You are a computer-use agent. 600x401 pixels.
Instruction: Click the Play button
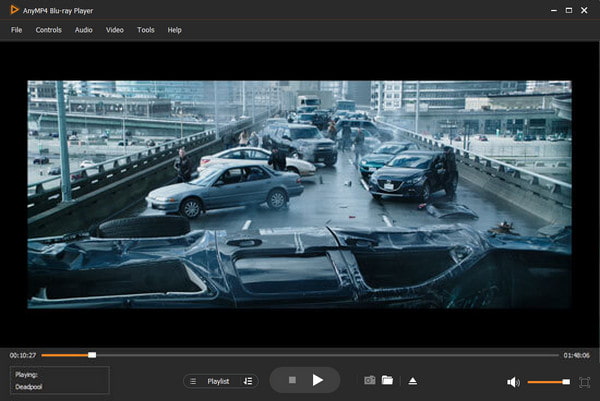click(x=317, y=380)
